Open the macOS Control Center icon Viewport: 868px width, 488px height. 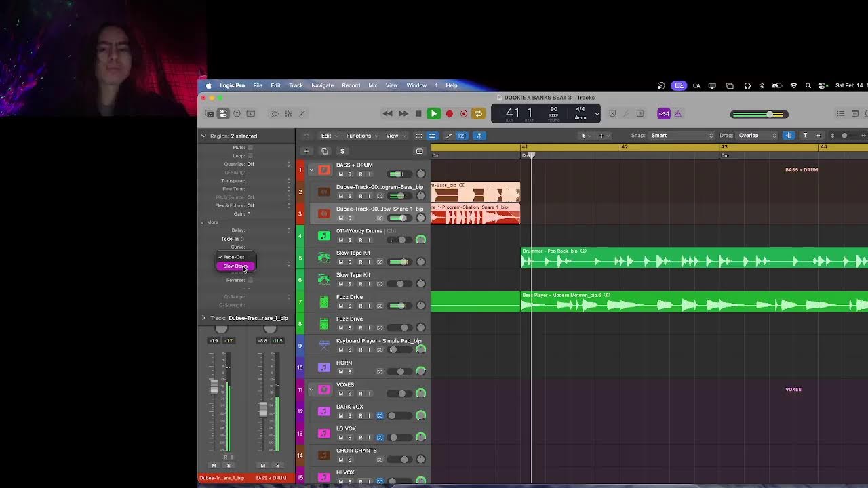pyautogui.click(x=823, y=85)
